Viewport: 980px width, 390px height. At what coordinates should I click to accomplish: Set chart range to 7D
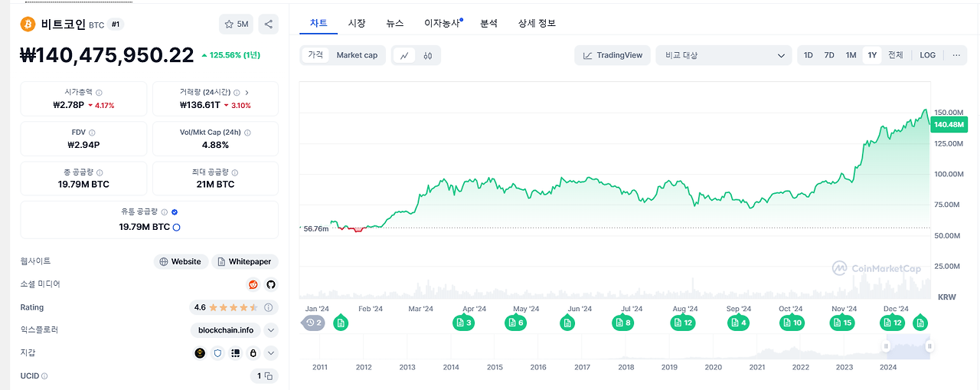[829, 55]
